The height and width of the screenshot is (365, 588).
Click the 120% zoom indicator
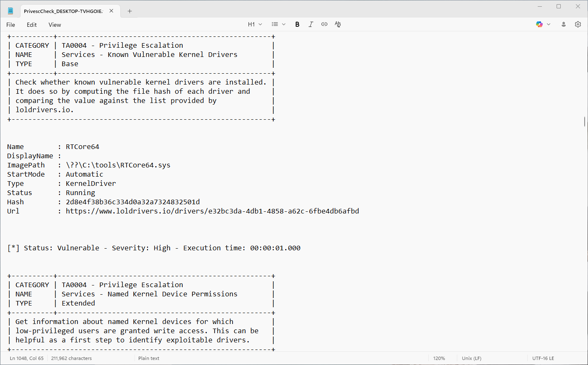pyautogui.click(x=439, y=358)
